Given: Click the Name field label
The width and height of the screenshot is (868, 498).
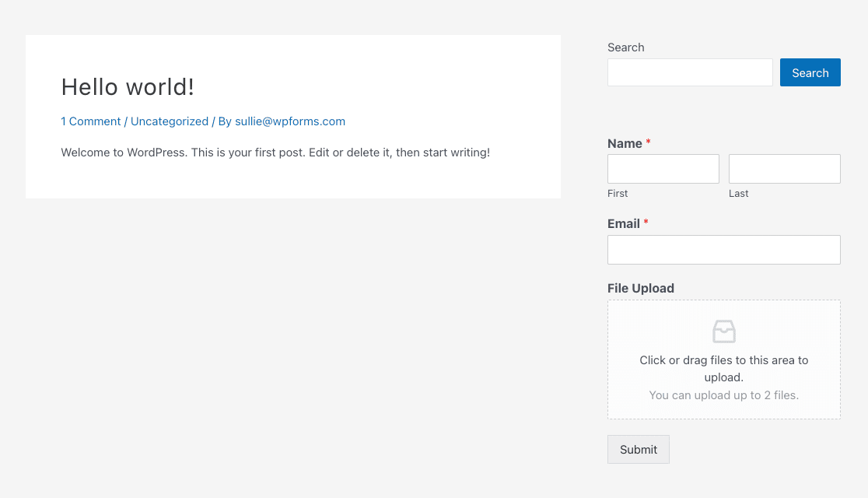Looking at the screenshot, I should 625,144.
